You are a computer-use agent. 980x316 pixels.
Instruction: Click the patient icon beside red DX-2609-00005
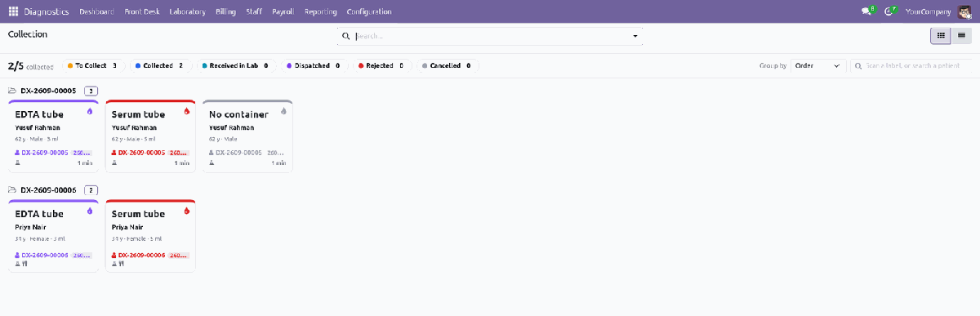pyautogui.click(x=114, y=153)
